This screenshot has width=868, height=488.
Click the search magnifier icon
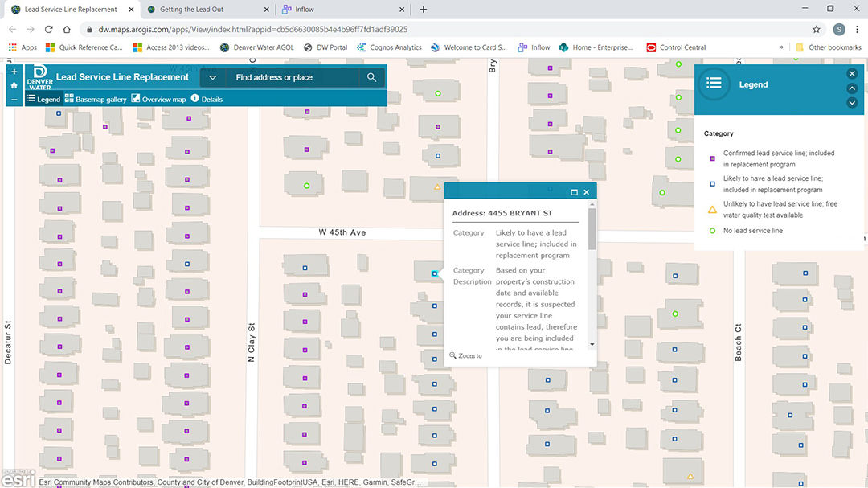tap(371, 77)
